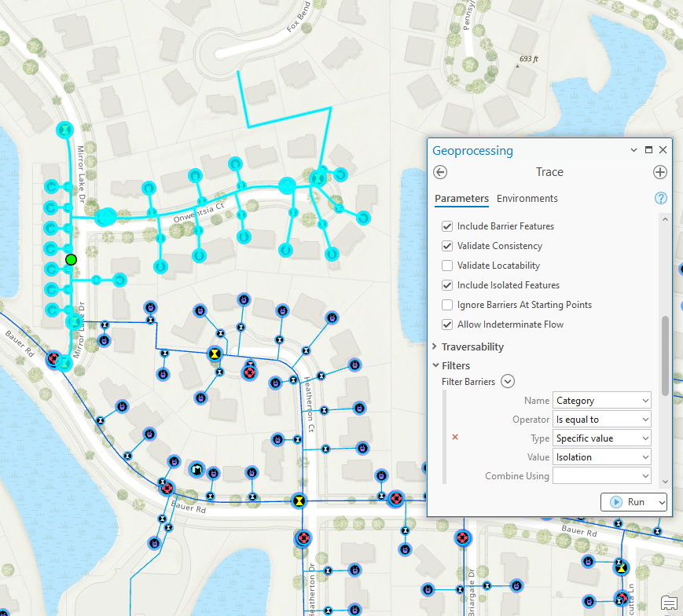Click the Onwentsia Ct street label
Screen dimensions: 683x616
pos(199,212)
